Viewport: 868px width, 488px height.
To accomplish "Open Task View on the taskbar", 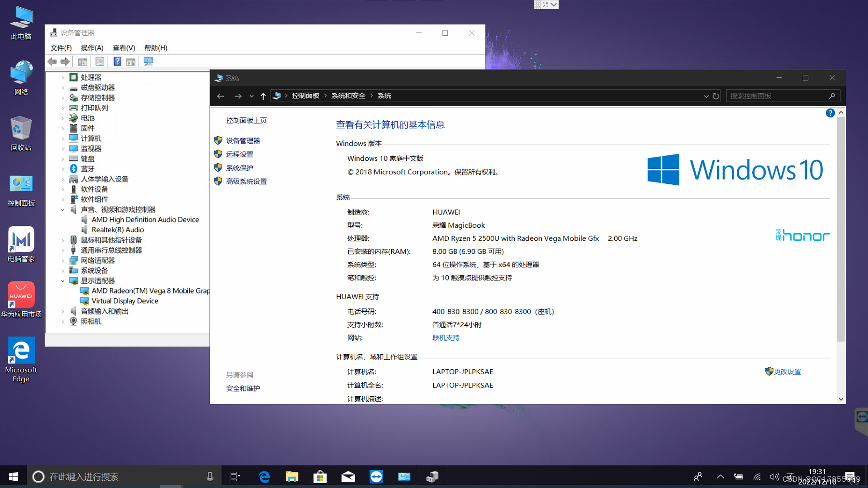I will tap(235, 477).
